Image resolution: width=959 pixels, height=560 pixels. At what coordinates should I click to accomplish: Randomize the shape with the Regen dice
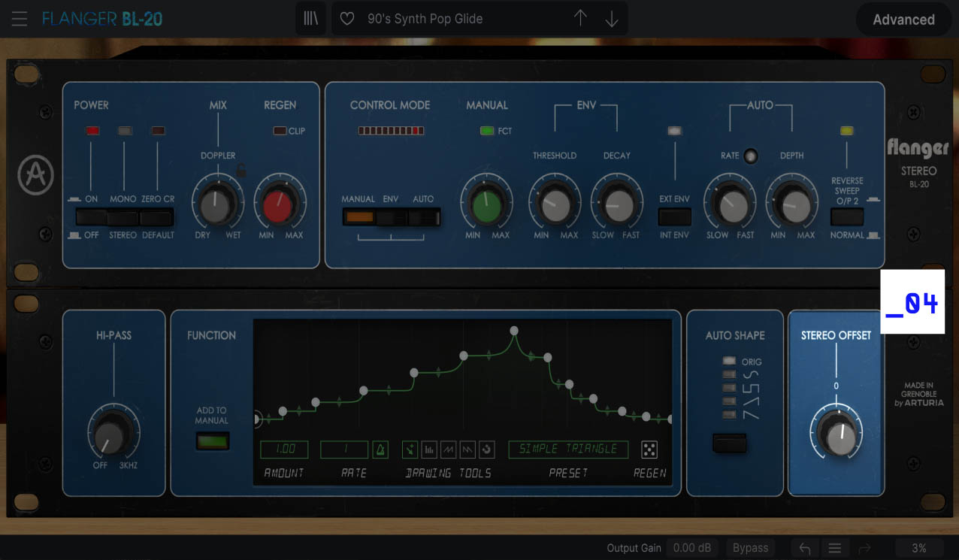tap(649, 449)
